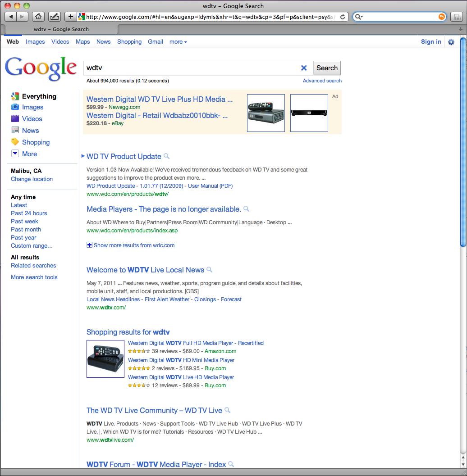Click Change location link
The height and width of the screenshot is (476, 467).
pyautogui.click(x=32, y=179)
